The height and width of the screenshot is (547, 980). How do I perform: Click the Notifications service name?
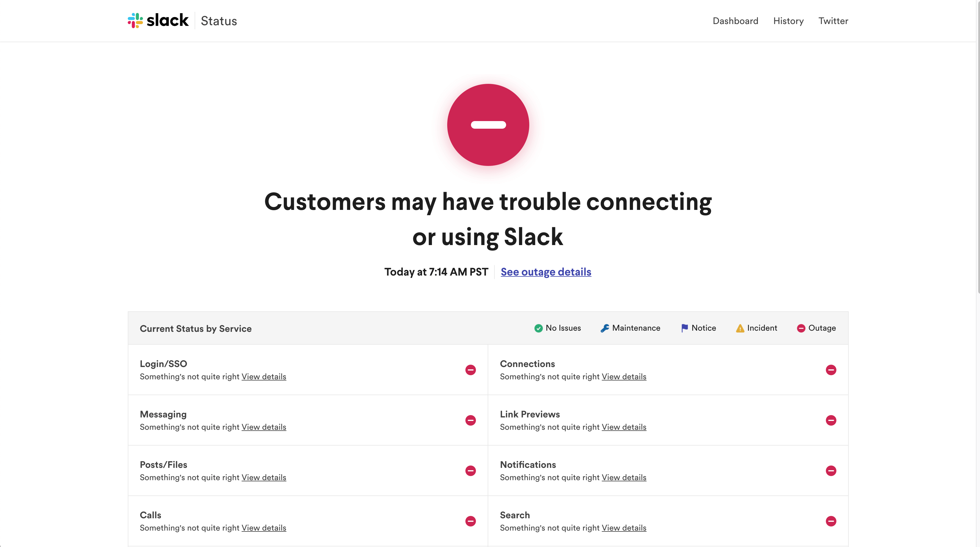528,465
